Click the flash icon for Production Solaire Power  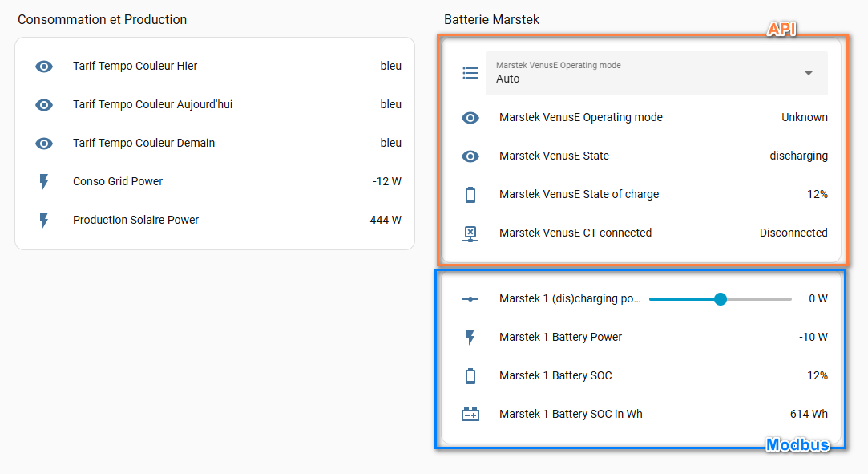coord(44,221)
